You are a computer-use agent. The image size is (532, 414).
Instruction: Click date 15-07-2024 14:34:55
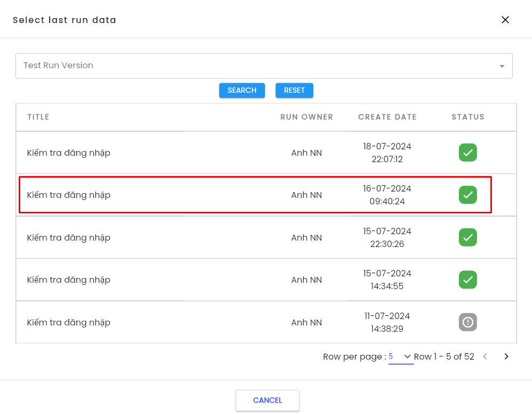(387, 280)
